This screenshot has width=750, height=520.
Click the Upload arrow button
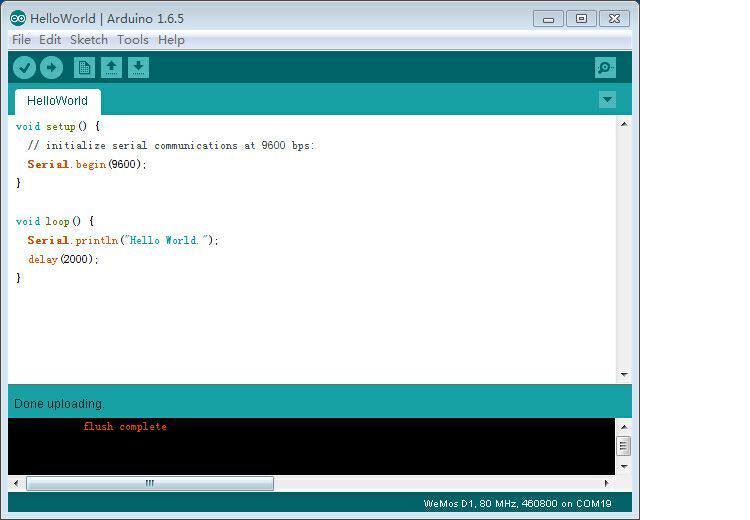[52, 67]
